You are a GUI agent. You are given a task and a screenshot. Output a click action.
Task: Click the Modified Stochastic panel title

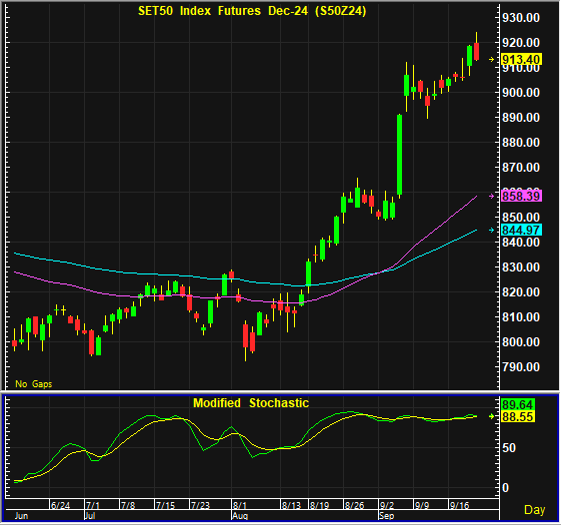251,403
